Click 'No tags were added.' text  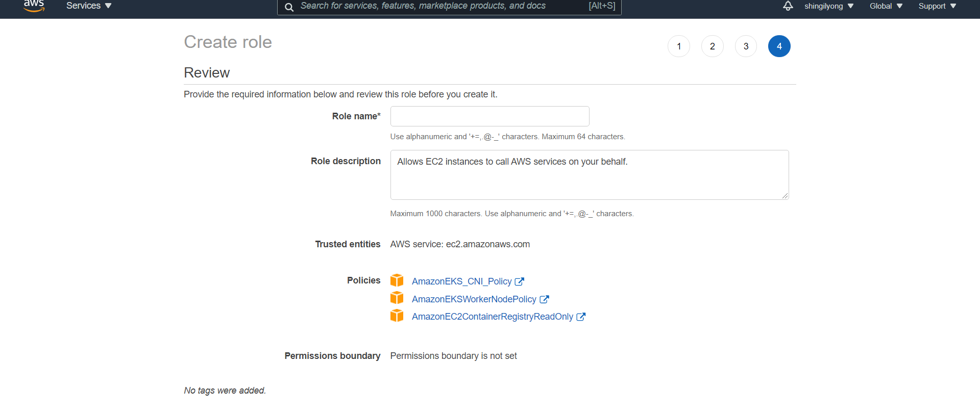point(225,391)
